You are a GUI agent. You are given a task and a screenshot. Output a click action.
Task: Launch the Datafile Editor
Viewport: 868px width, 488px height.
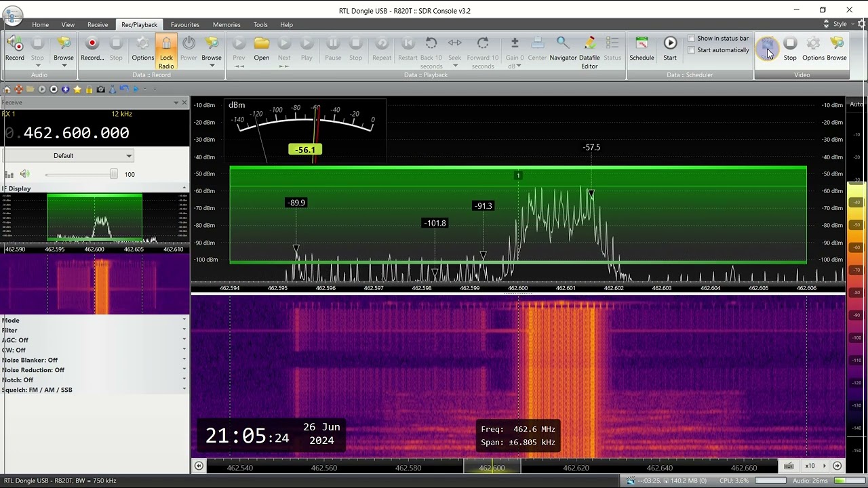coord(589,52)
